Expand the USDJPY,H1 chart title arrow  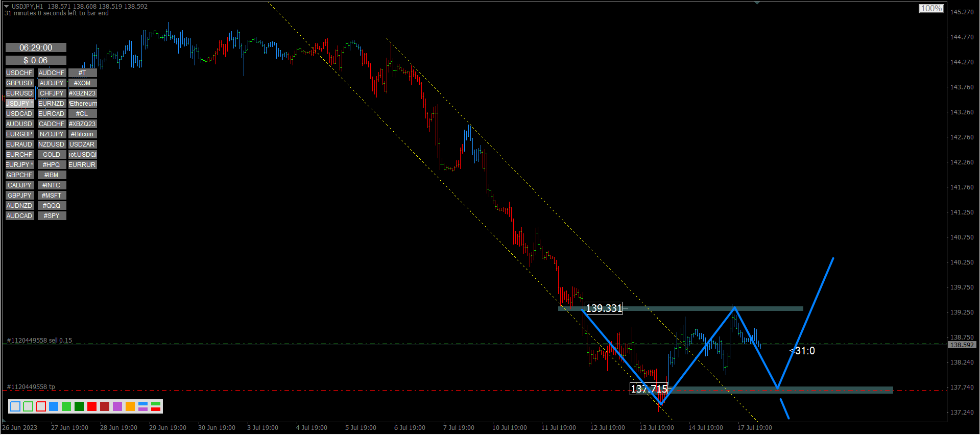click(7, 7)
